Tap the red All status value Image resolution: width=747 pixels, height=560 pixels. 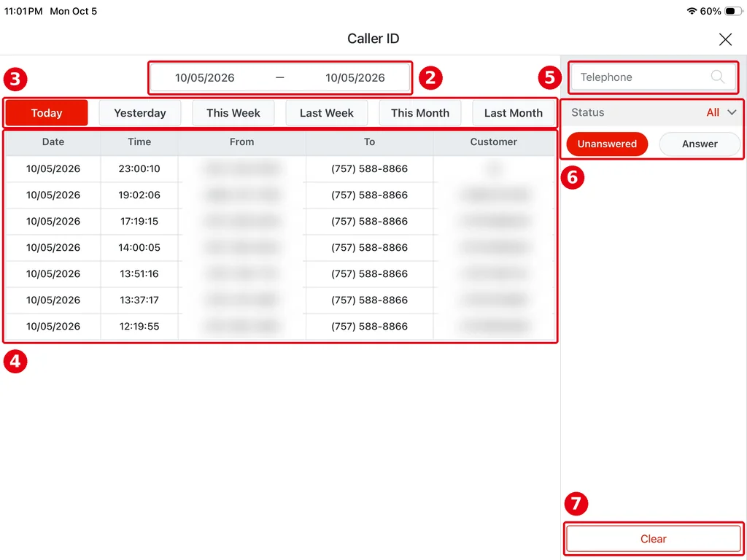point(713,112)
